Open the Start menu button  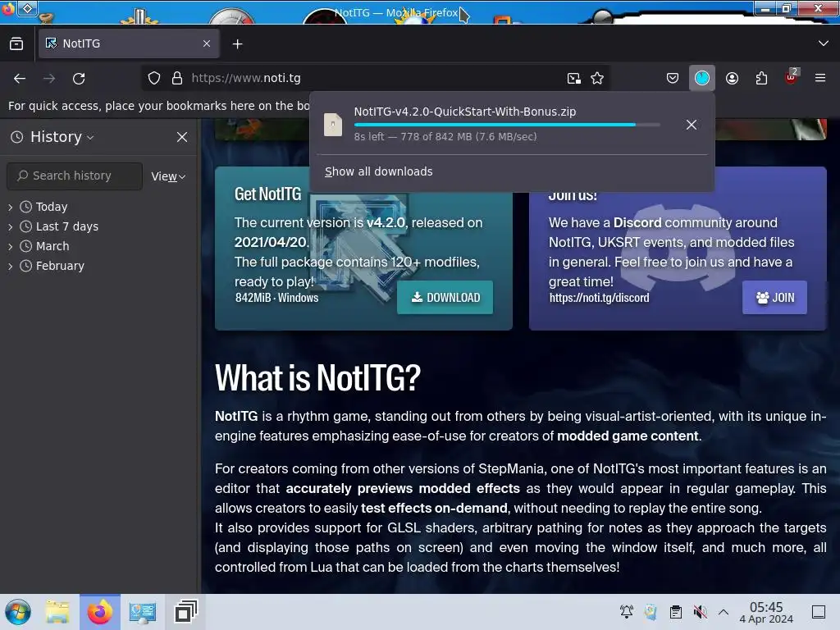click(18, 612)
